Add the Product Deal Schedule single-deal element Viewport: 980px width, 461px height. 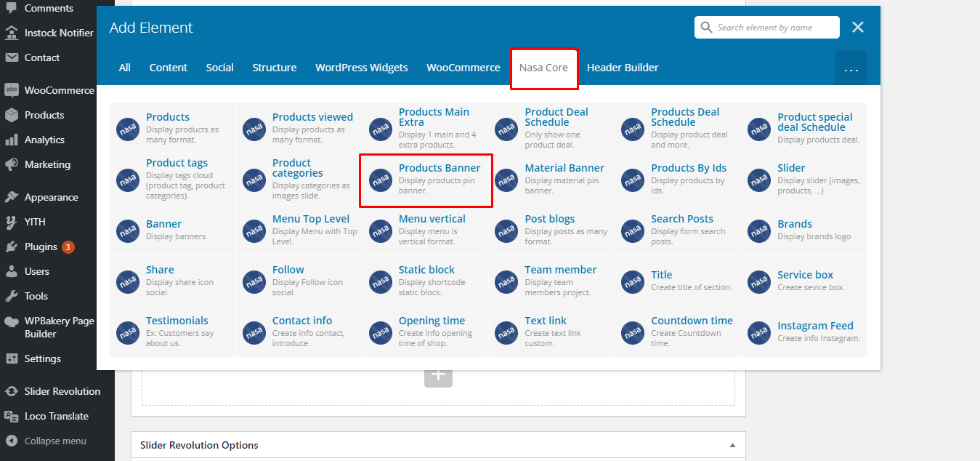click(551, 129)
